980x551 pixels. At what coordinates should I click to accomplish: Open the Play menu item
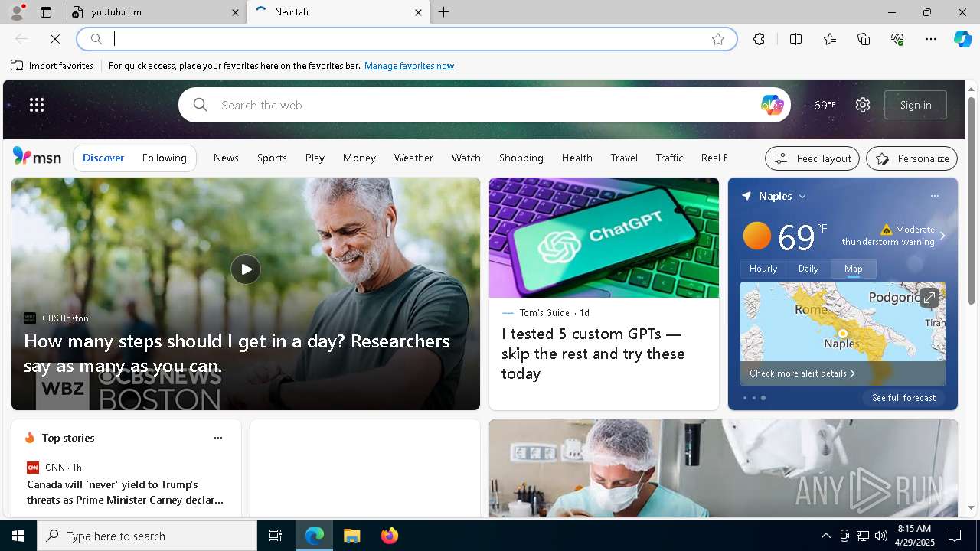tap(315, 158)
